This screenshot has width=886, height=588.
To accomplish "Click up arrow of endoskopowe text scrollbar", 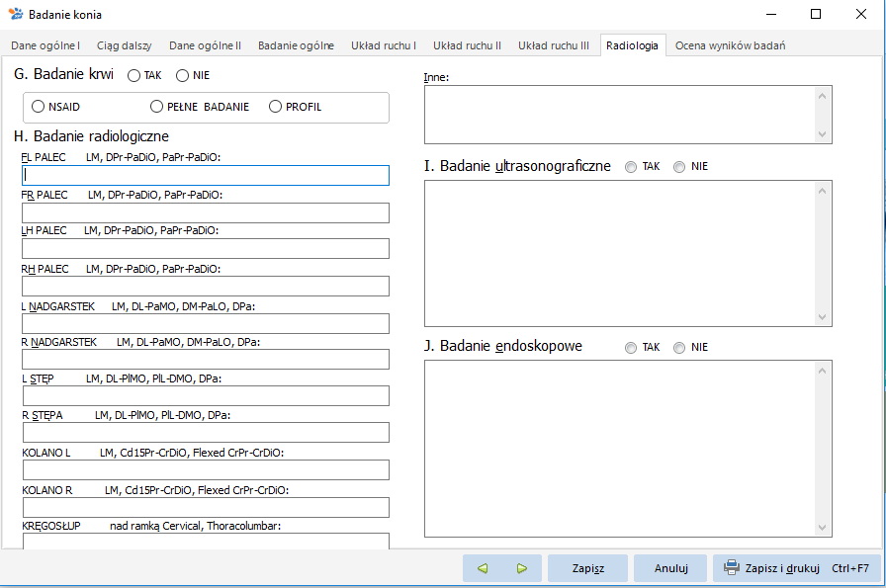I will click(x=822, y=371).
